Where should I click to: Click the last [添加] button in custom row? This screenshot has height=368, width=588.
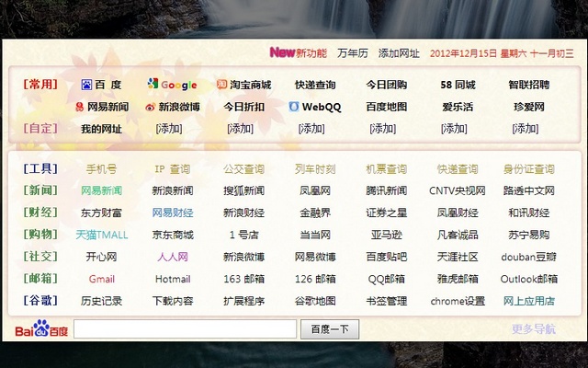525,129
